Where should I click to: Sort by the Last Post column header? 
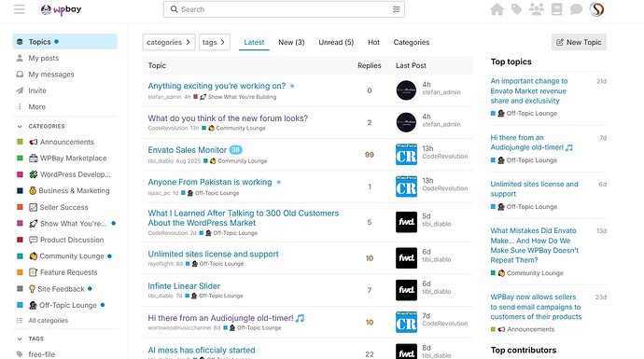411,65
